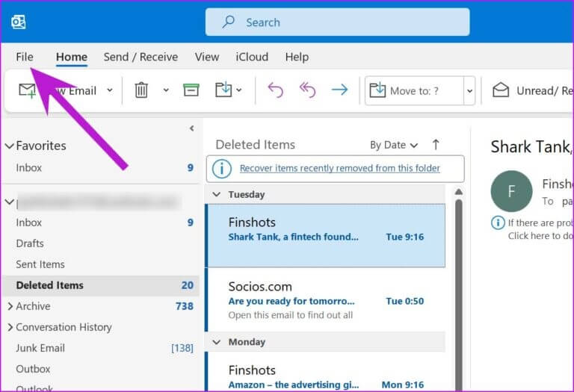Screen dimensions: 574x392
Task: Collapse the Favorites section
Action: coord(9,146)
